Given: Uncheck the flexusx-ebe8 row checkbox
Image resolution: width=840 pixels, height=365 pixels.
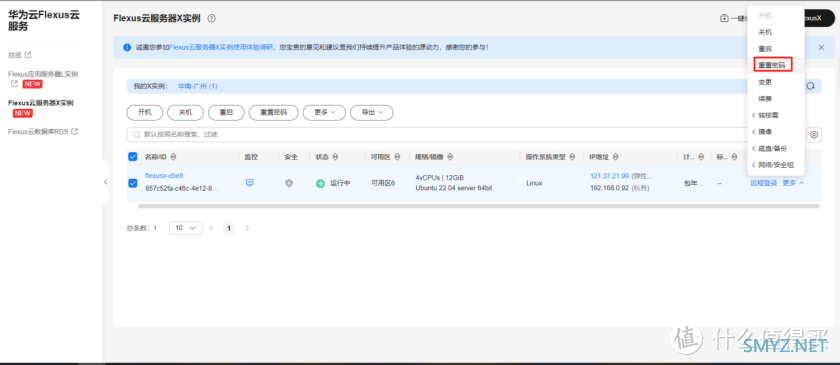Looking at the screenshot, I should (x=133, y=183).
